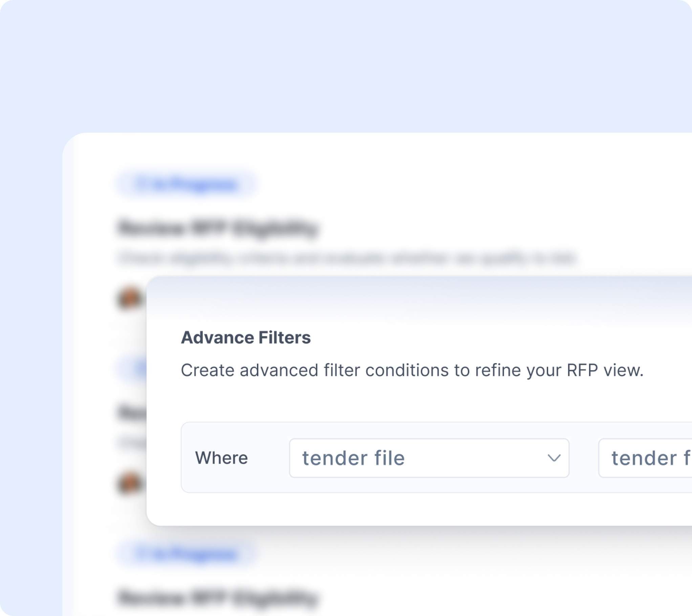
Task: Click the "Advance Filters" dialog heading
Action: click(246, 337)
